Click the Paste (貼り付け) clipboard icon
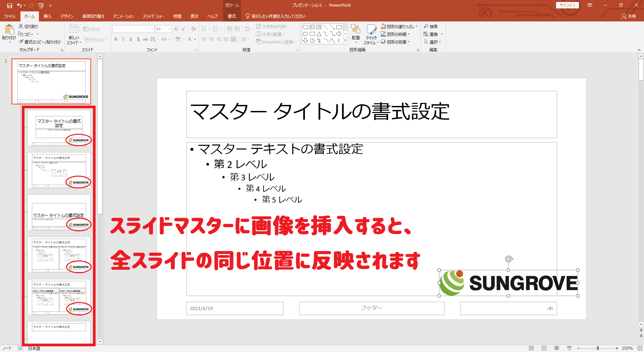The image size is (644, 352). pyautogui.click(x=9, y=30)
